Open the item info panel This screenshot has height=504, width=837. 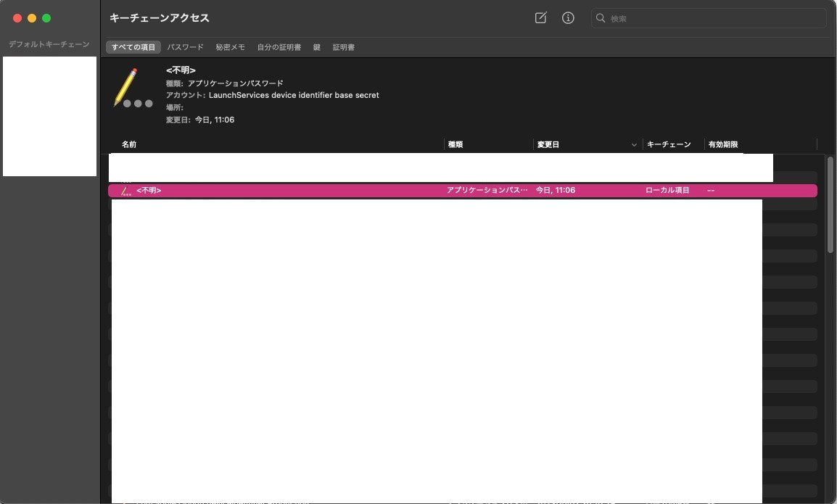point(568,18)
